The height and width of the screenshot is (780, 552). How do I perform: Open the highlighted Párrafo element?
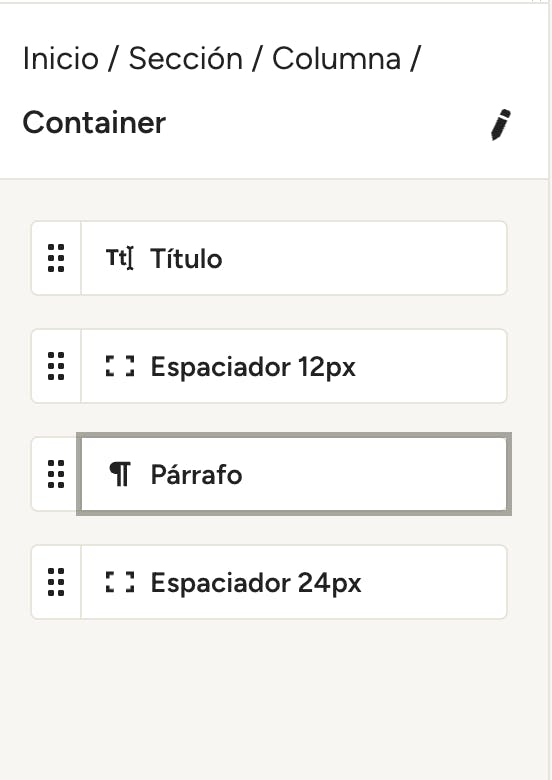click(x=293, y=474)
